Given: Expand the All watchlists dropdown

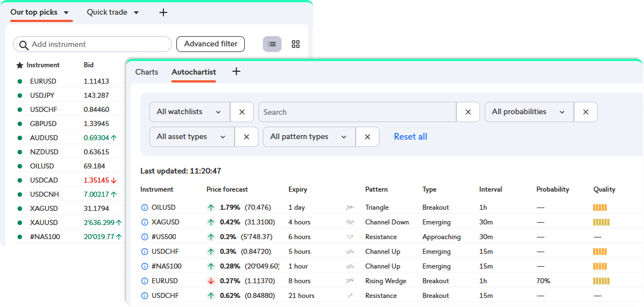Looking at the screenshot, I should [189, 112].
